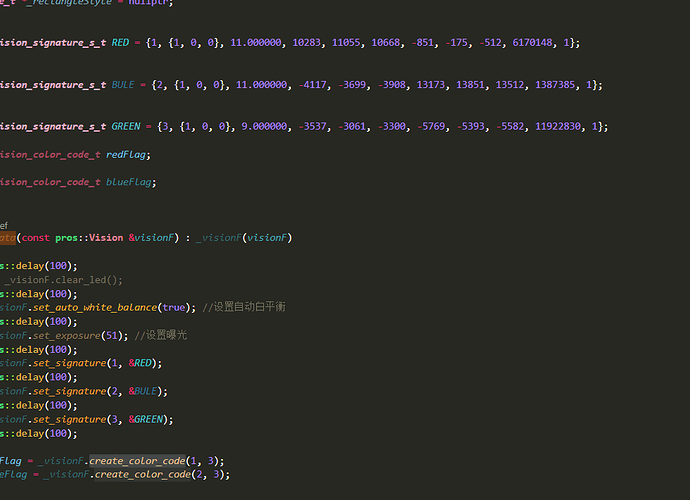
Task: Click set_signature on the line with &BULE
Action: (x=70, y=392)
